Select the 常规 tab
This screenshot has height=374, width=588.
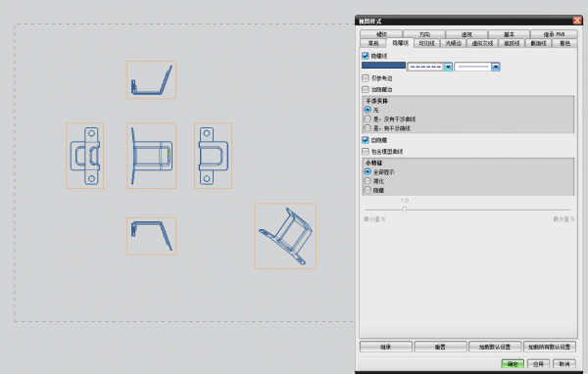coord(373,43)
